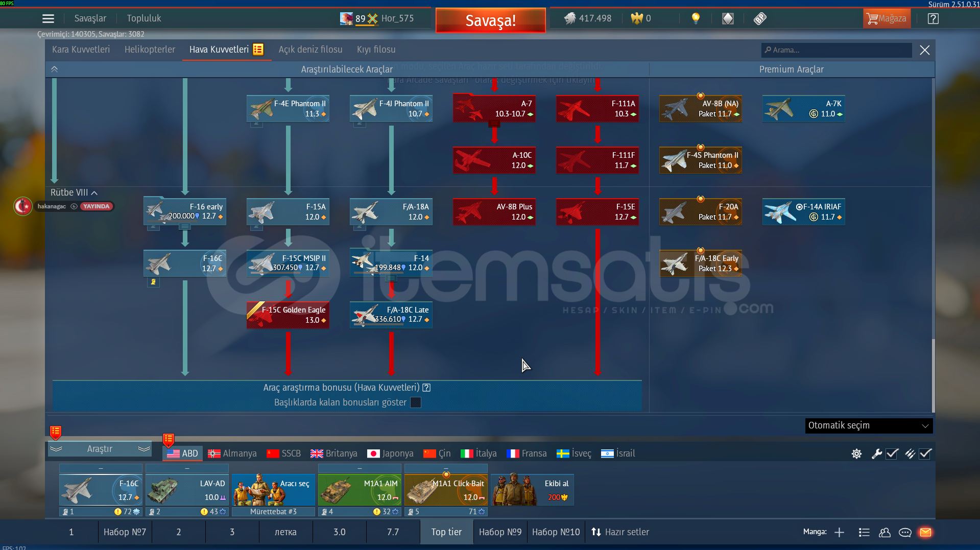
Task: Click the Savaşa! battle button
Action: click(490, 20)
